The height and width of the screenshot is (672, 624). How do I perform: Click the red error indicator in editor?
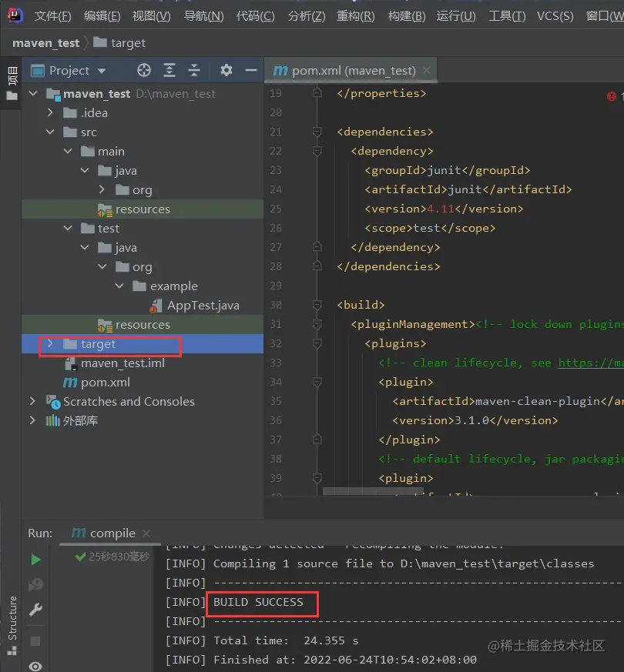click(x=611, y=96)
